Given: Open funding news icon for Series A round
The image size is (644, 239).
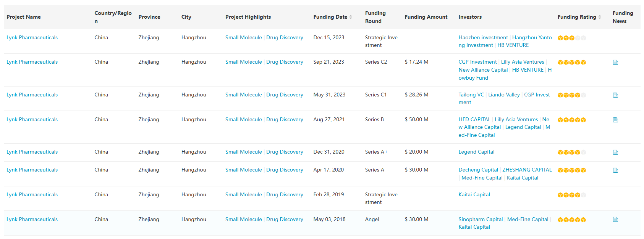Looking at the screenshot, I should (x=615, y=170).
